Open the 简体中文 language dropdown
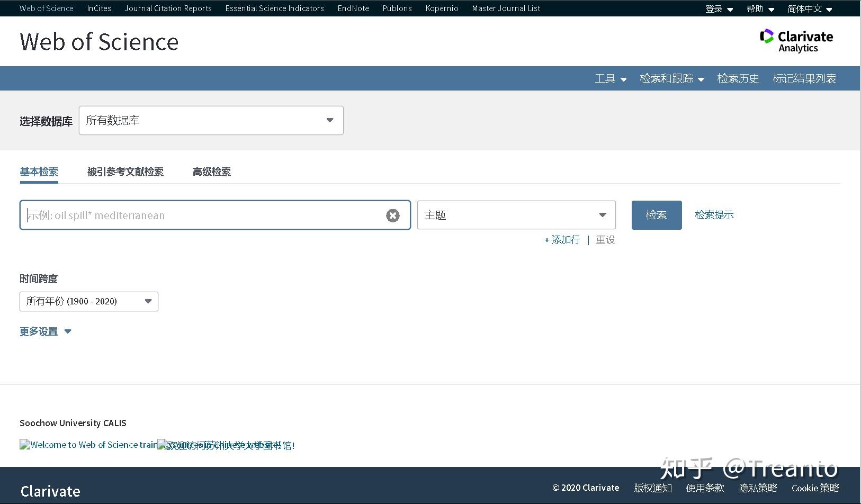This screenshot has height=504, width=861. pyautogui.click(x=810, y=8)
